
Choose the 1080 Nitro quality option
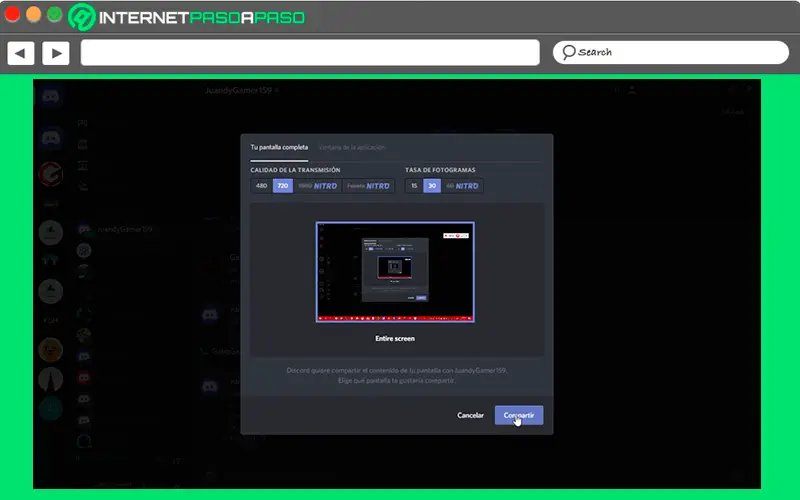click(x=318, y=186)
